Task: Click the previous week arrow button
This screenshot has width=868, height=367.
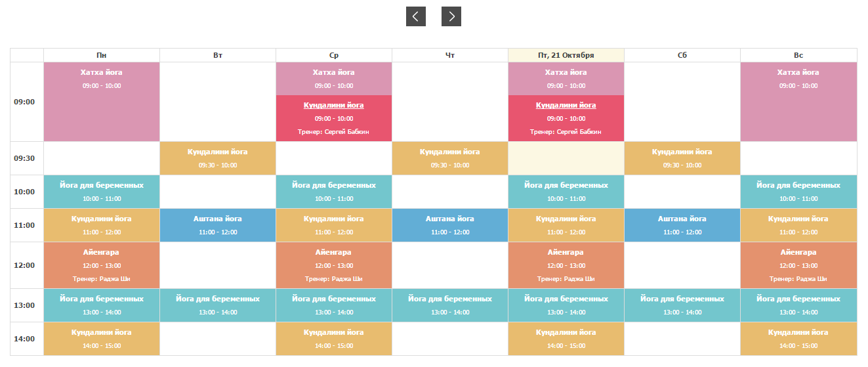Action: (415, 16)
